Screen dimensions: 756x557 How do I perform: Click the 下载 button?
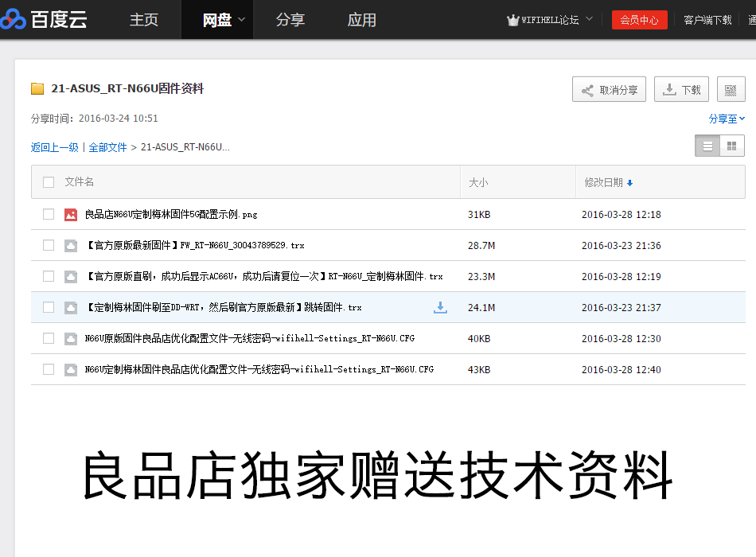click(x=681, y=90)
